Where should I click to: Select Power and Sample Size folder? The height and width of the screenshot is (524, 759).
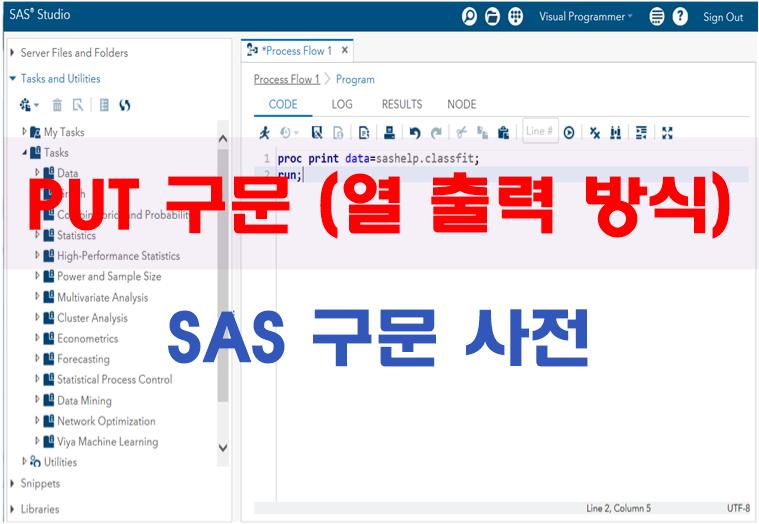point(109,276)
